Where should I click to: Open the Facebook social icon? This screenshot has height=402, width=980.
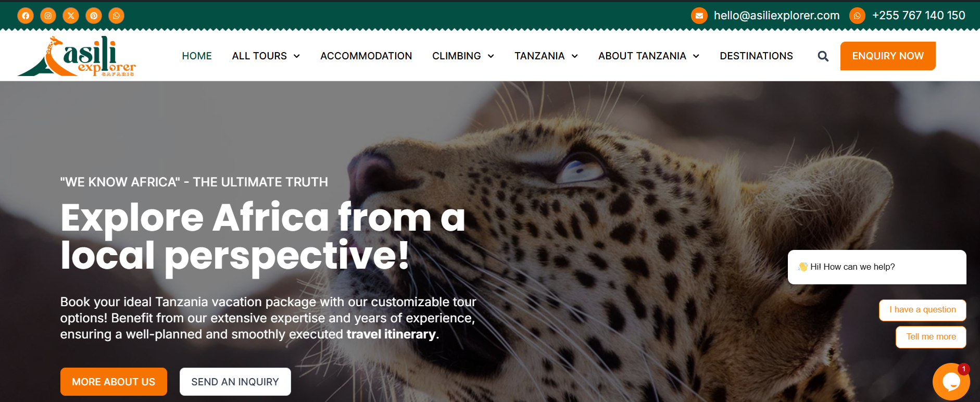[x=26, y=16]
